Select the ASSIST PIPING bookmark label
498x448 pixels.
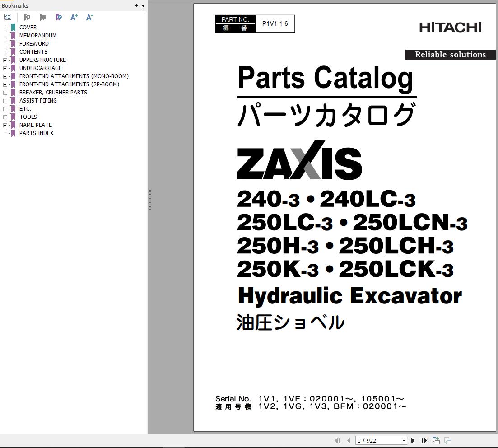coord(38,100)
